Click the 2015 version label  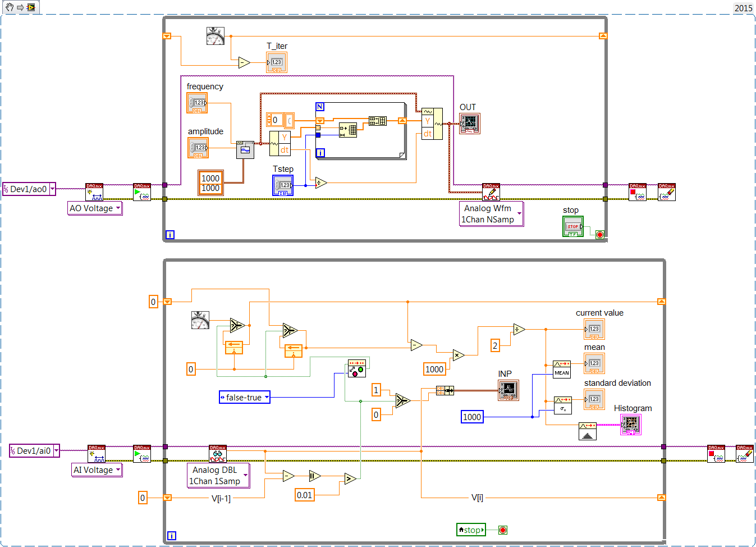[743, 8]
